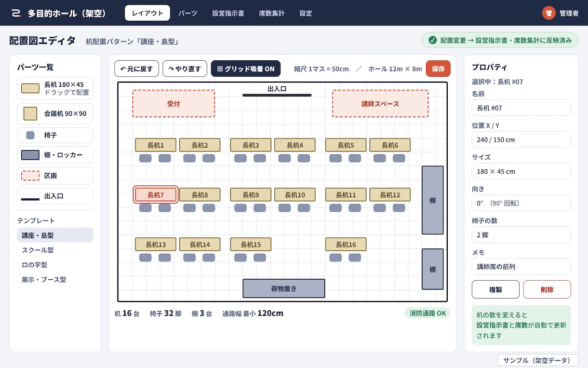Click the 椅子 32 脚 count
588x368 pixels.
coord(165,313)
